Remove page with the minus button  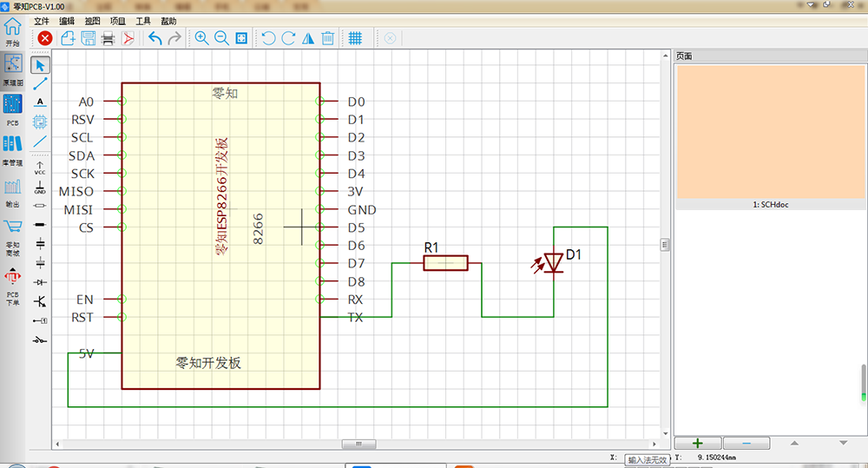pos(746,443)
